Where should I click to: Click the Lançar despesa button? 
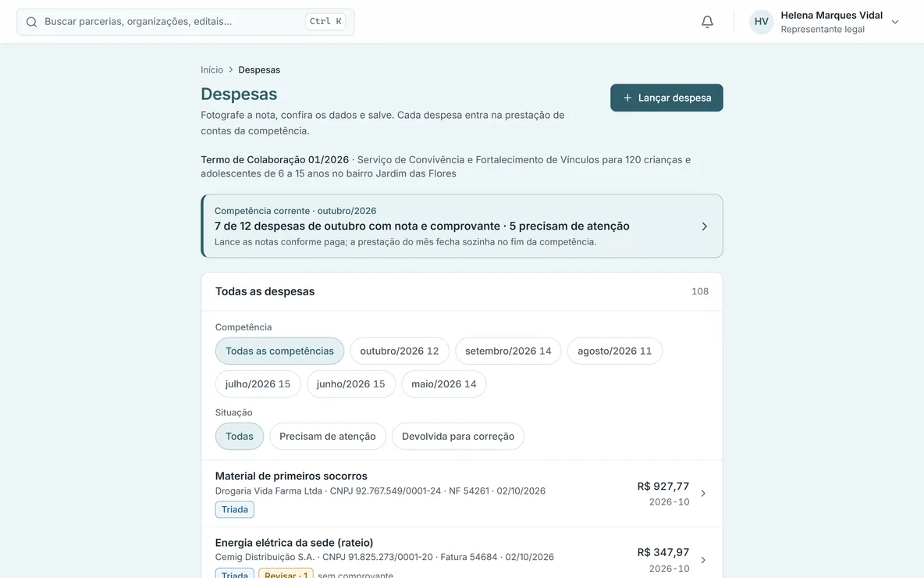(666, 98)
